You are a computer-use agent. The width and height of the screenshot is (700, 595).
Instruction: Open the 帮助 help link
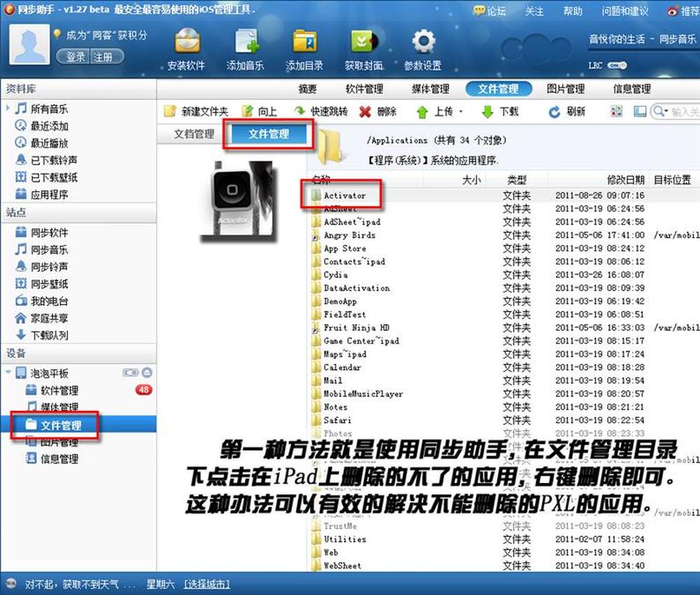(x=573, y=10)
